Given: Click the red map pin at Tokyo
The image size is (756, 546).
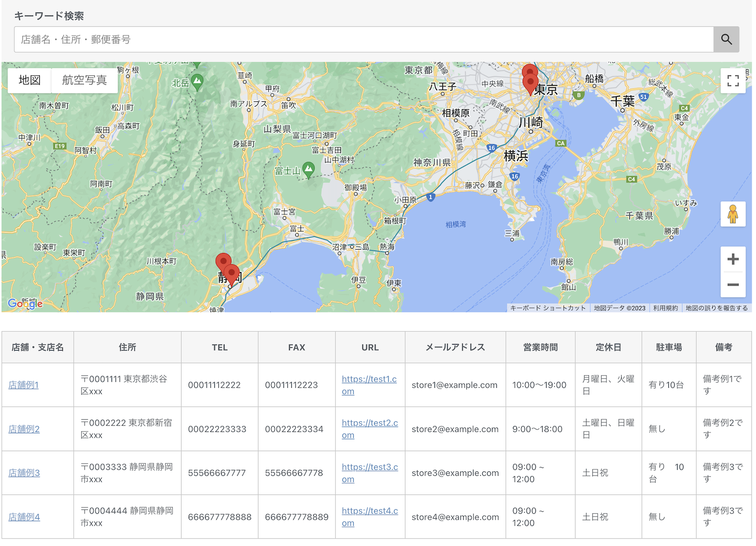Looking at the screenshot, I should click(x=530, y=82).
